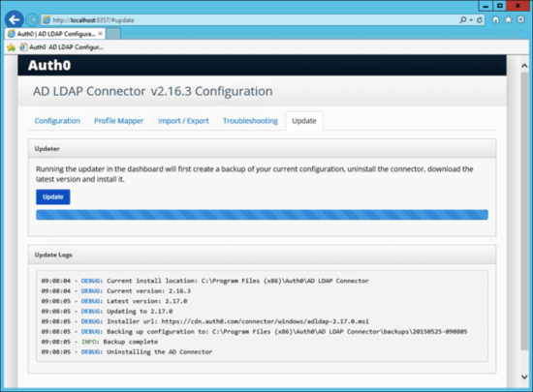Open a new blank browser tab

pyautogui.click(x=113, y=34)
